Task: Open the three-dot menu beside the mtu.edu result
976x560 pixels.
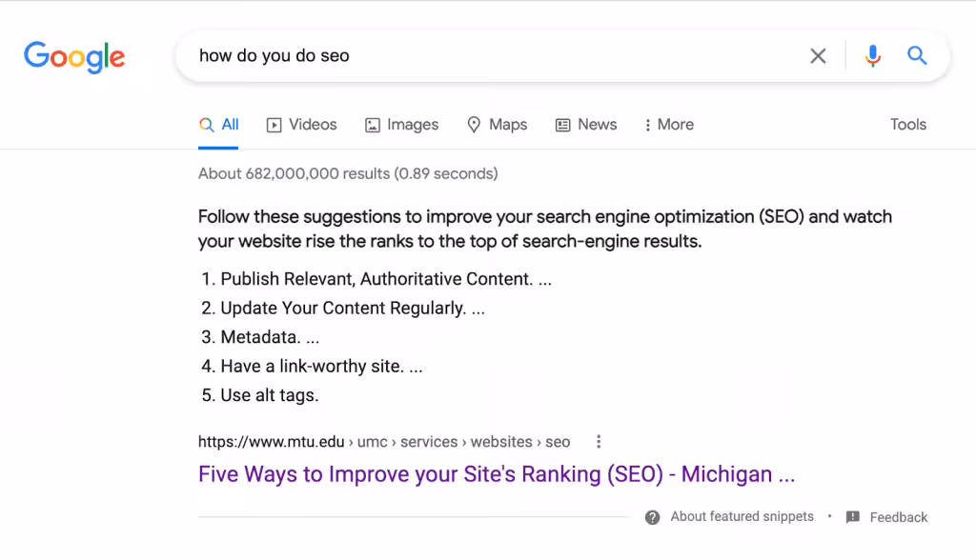Action: coord(599,441)
